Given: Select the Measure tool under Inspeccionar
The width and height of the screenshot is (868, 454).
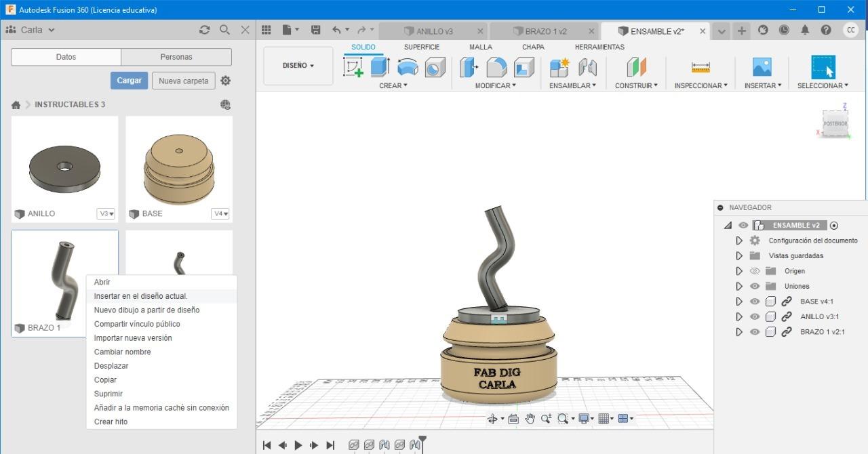Looking at the screenshot, I should (701, 67).
